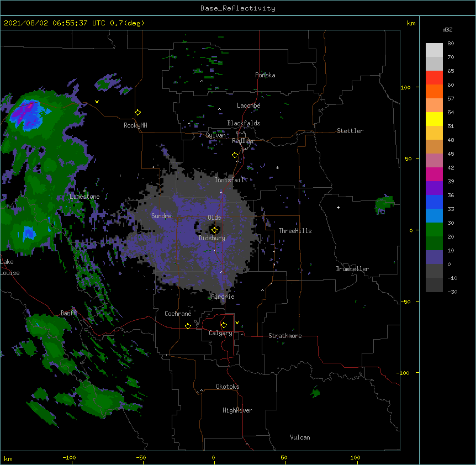Click the yellow marker above RockyMH

137,113
